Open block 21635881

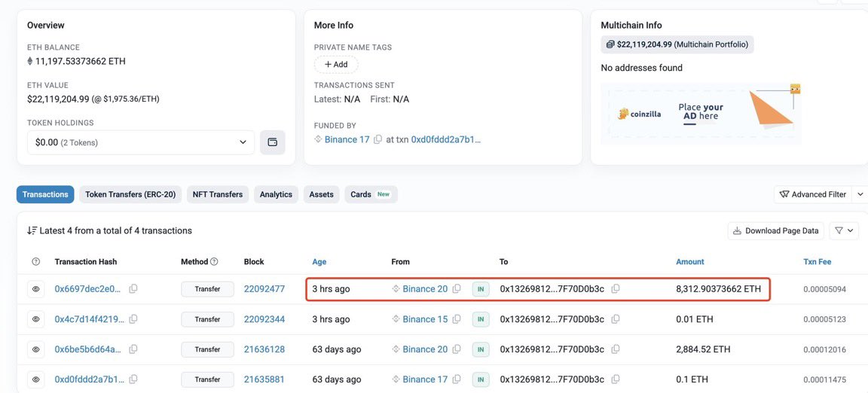(264, 379)
